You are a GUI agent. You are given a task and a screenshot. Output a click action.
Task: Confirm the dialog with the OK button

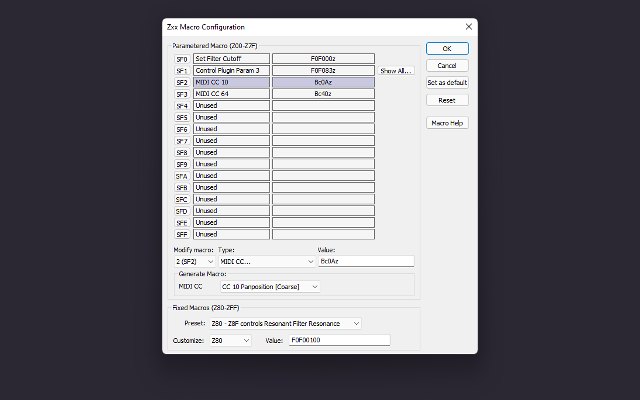tap(447, 48)
